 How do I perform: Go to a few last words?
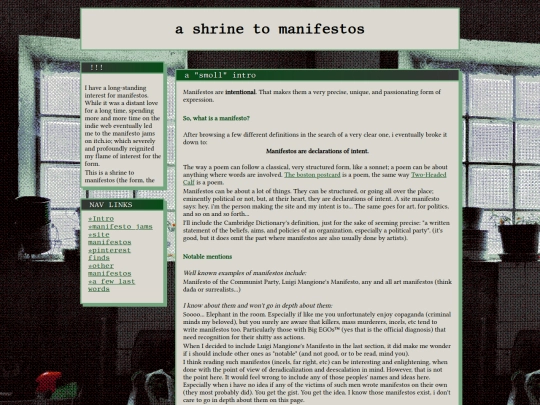point(111,285)
